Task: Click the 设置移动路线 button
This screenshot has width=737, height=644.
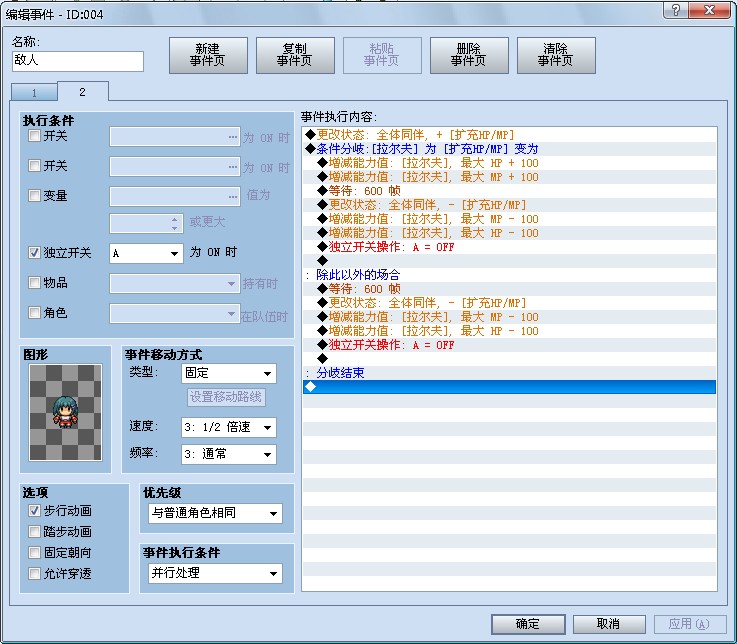Action: point(226,397)
